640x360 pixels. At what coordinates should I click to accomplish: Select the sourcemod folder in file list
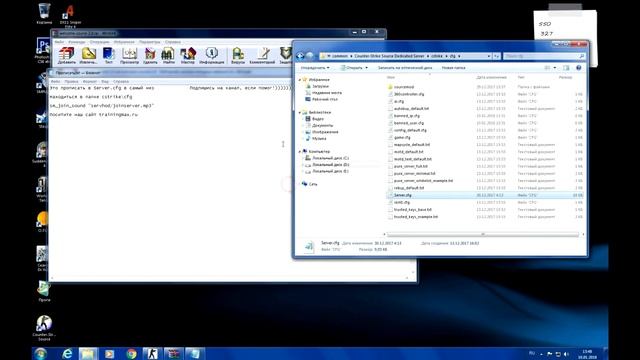coord(404,87)
